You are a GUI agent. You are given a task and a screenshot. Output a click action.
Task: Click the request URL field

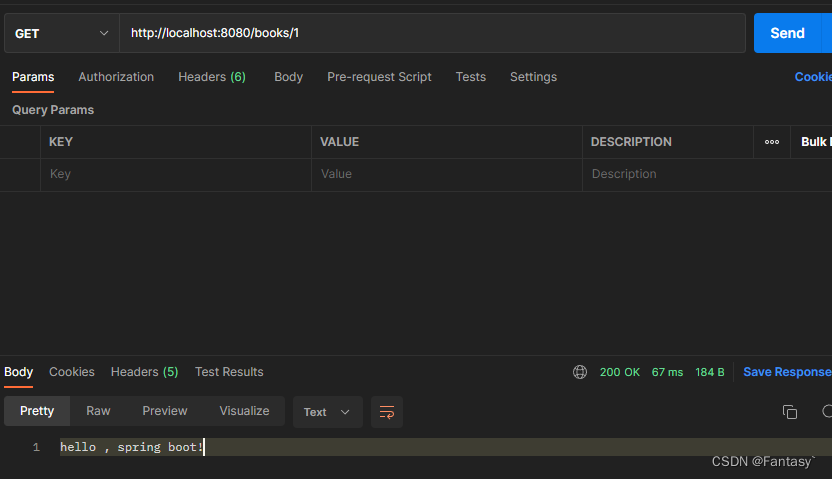(432, 33)
